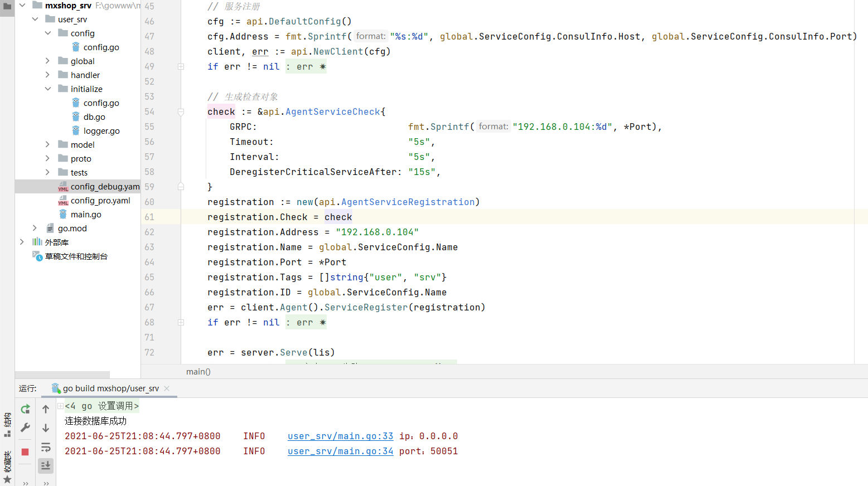
Task: Collapse the check struct at line 54
Action: click(x=181, y=112)
